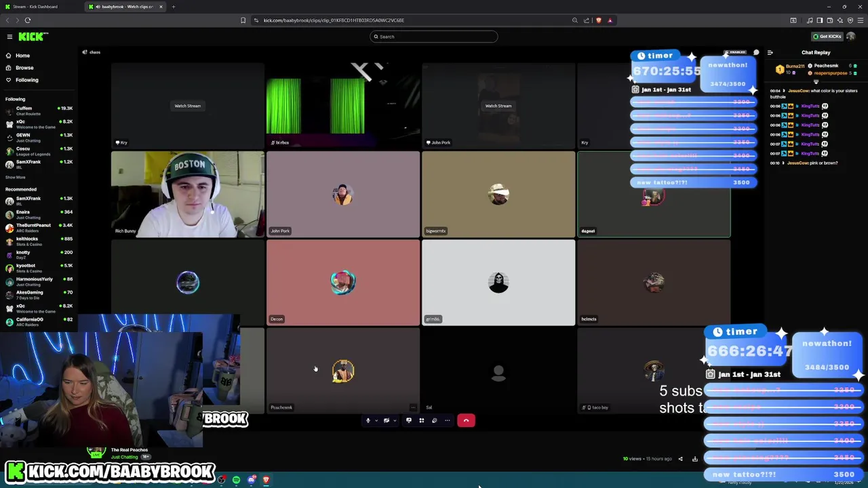Image resolution: width=868 pixels, height=488 pixels.
Task: Collapse the Chat Replay panel
Action: point(770,52)
